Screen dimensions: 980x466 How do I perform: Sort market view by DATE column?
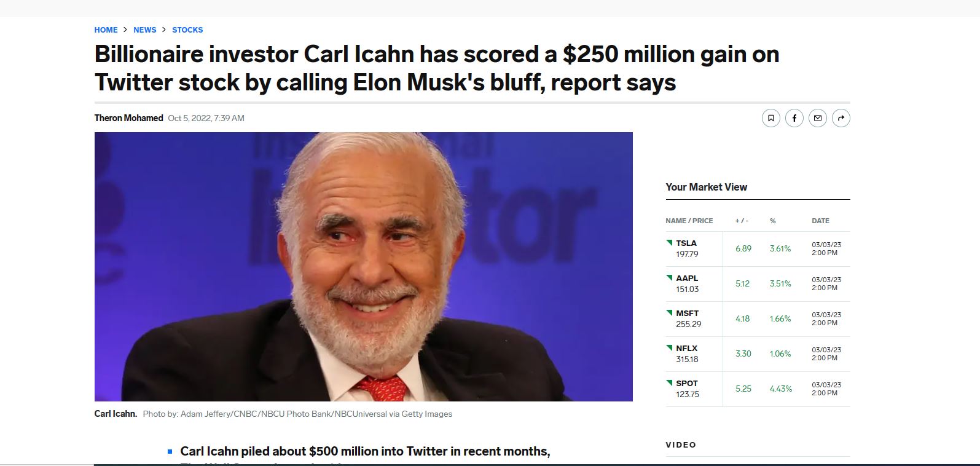820,221
